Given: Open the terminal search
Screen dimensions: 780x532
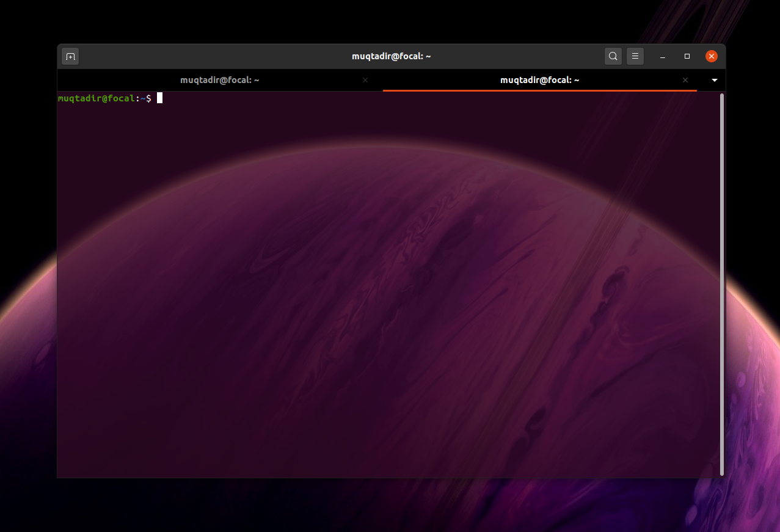Looking at the screenshot, I should tap(613, 56).
